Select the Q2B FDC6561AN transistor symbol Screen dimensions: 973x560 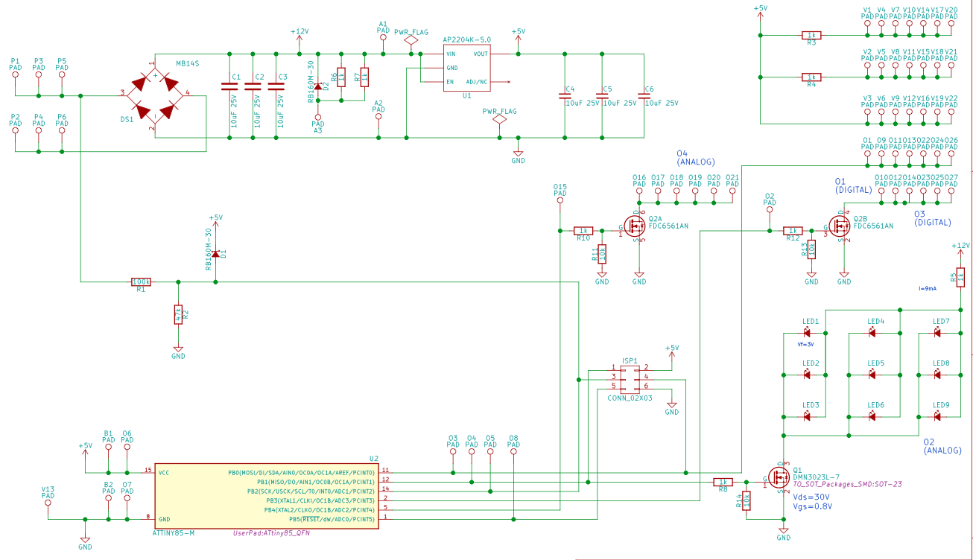pos(840,227)
